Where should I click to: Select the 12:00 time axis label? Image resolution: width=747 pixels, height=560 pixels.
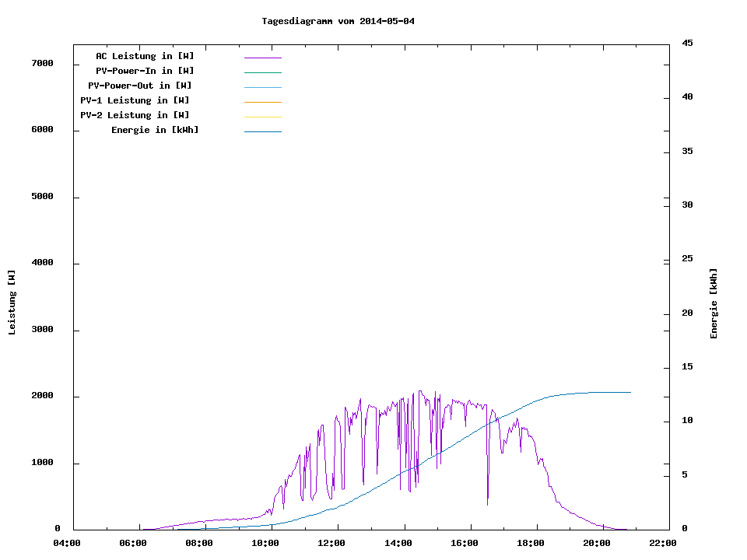(x=331, y=543)
